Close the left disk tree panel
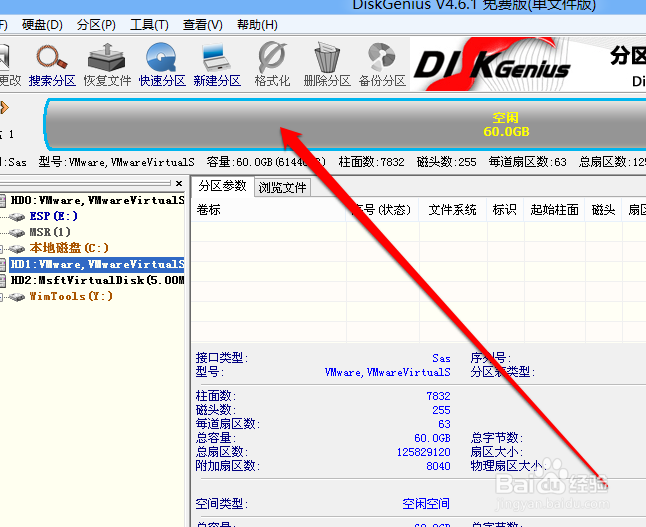This screenshot has width=646, height=527. tap(179, 183)
